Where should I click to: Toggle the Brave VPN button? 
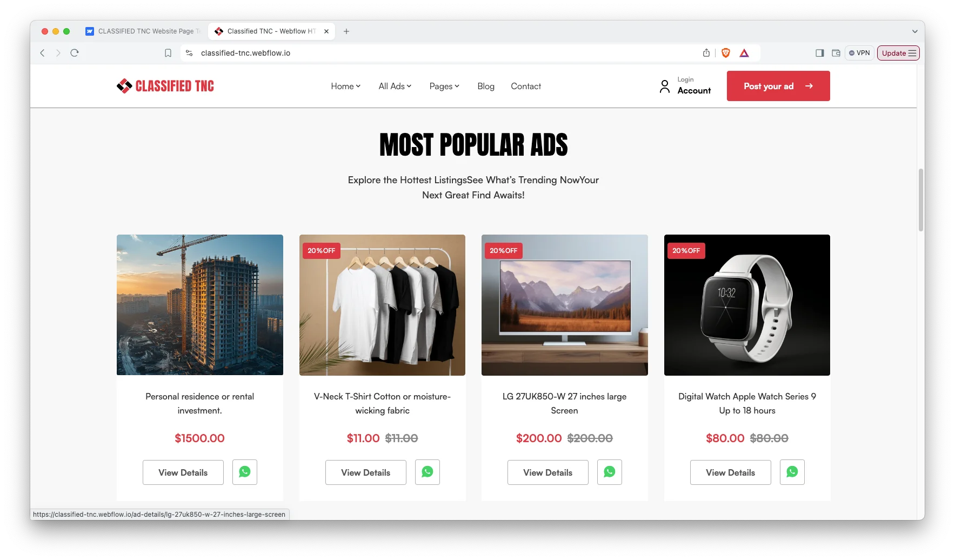(859, 53)
